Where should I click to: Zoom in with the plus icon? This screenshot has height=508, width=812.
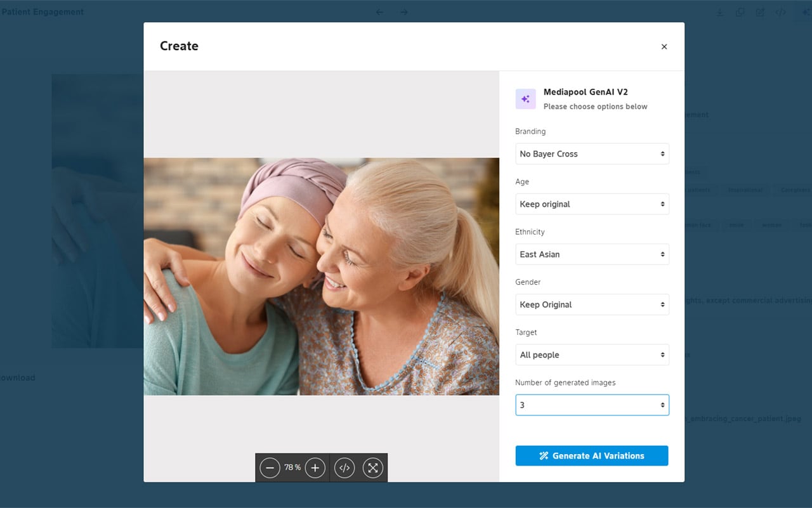click(x=315, y=468)
